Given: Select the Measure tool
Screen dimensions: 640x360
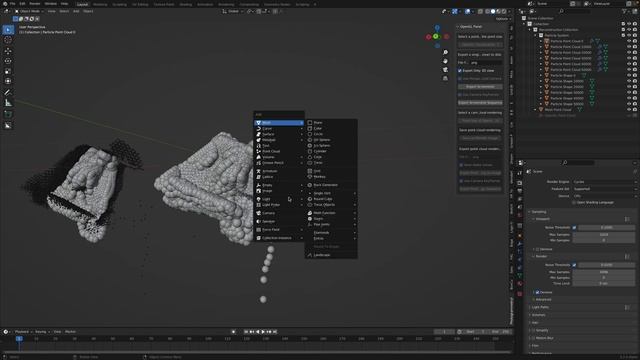Looking at the screenshot, I should click(x=8, y=103).
